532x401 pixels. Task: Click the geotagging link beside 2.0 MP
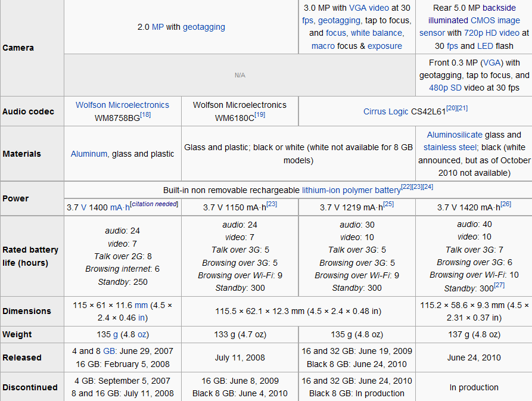pyautogui.click(x=204, y=27)
